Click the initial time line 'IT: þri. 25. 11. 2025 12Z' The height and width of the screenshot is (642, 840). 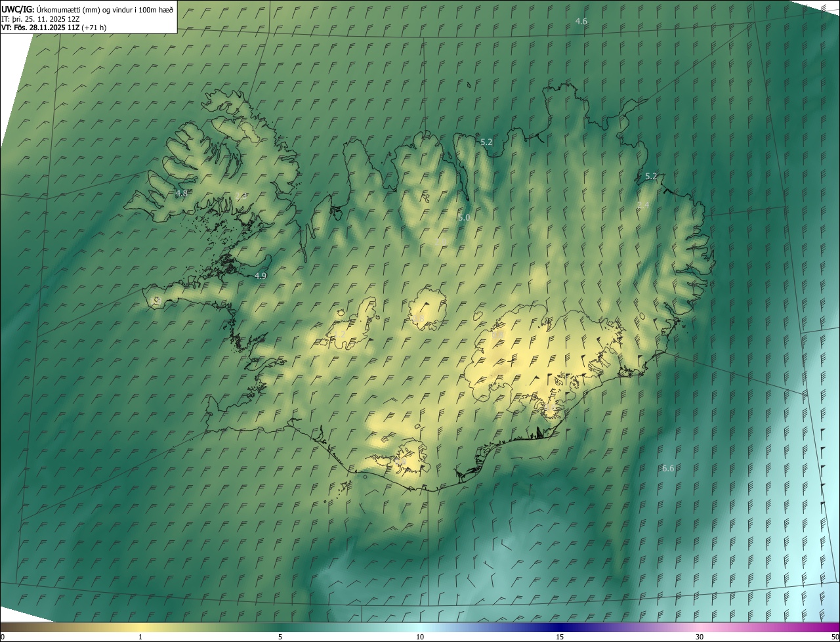tap(41, 19)
